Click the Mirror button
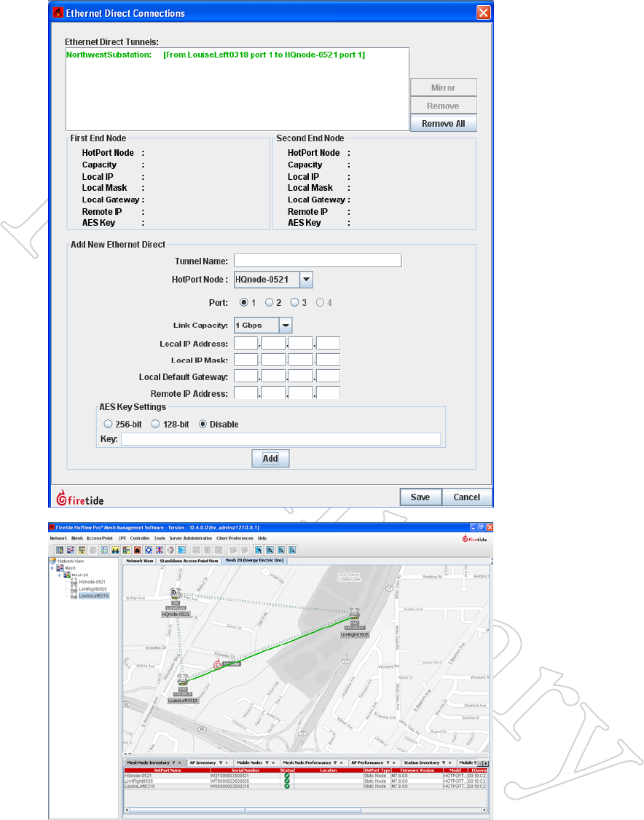Screen dimensions: 644x820 tap(443, 88)
